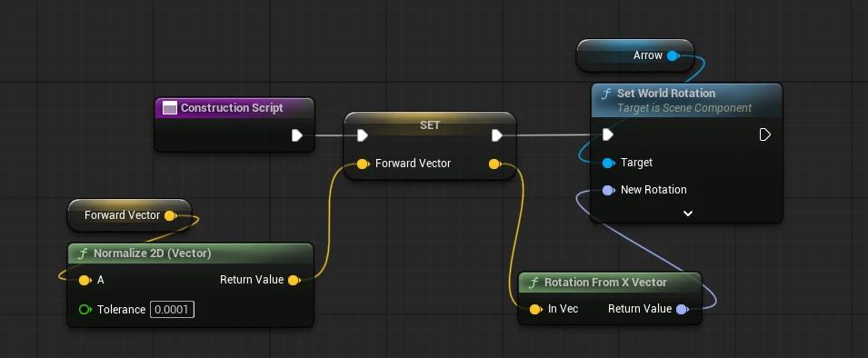
Task: Click the SET node output exec pin
Action: point(497,135)
